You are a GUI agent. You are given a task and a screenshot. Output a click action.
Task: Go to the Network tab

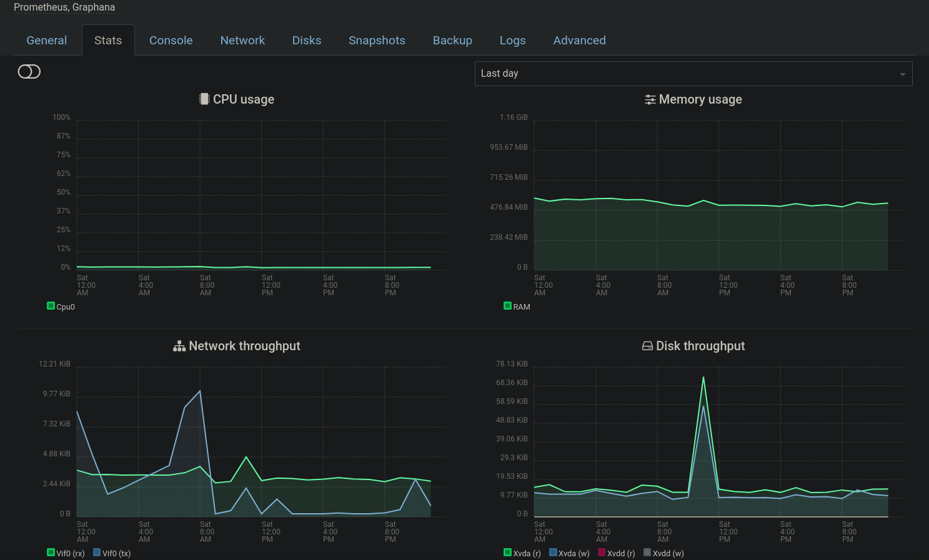coord(242,41)
